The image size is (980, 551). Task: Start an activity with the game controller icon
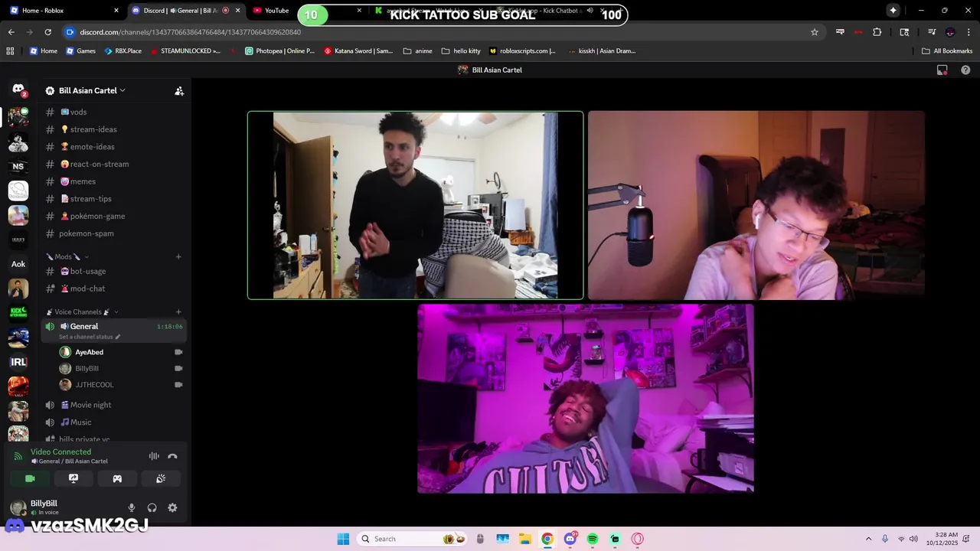pos(117,478)
